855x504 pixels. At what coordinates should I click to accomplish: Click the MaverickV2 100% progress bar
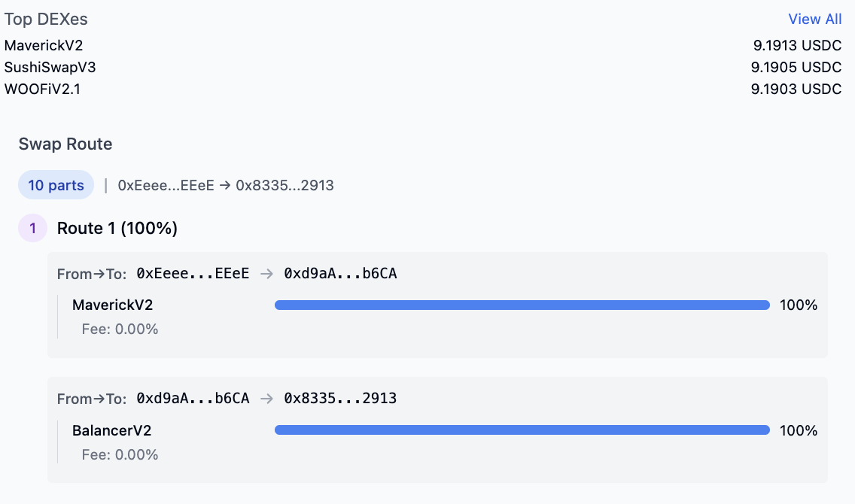(522, 305)
